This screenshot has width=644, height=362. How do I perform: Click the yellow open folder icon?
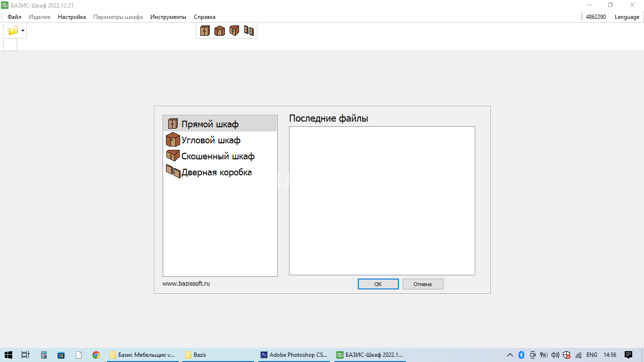(13, 31)
